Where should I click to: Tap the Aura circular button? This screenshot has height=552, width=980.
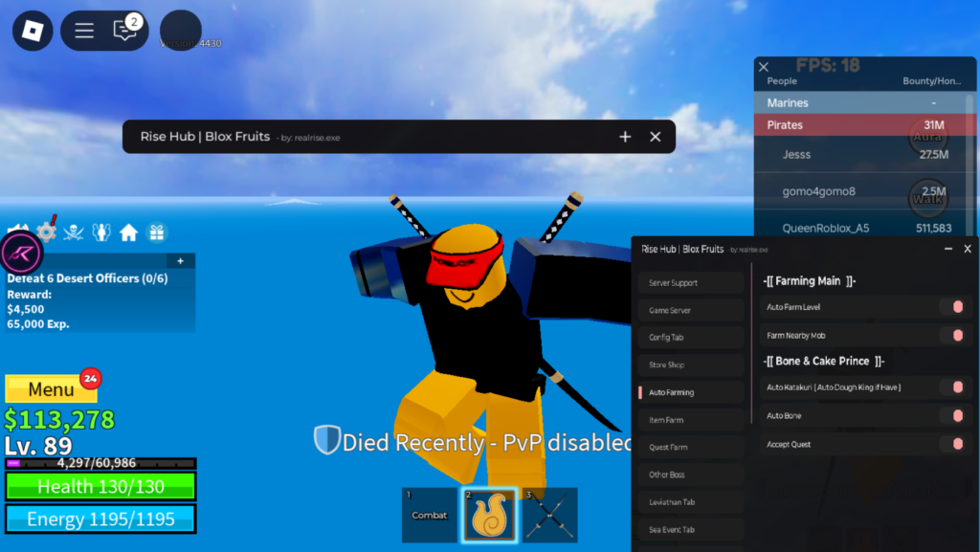click(927, 136)
